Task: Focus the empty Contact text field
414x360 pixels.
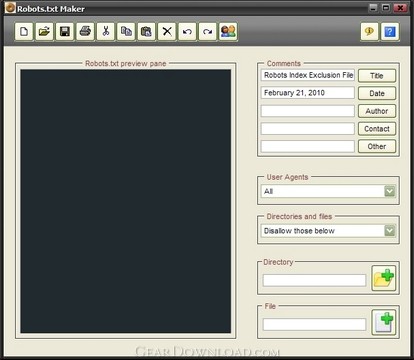Action: point(308,129)
